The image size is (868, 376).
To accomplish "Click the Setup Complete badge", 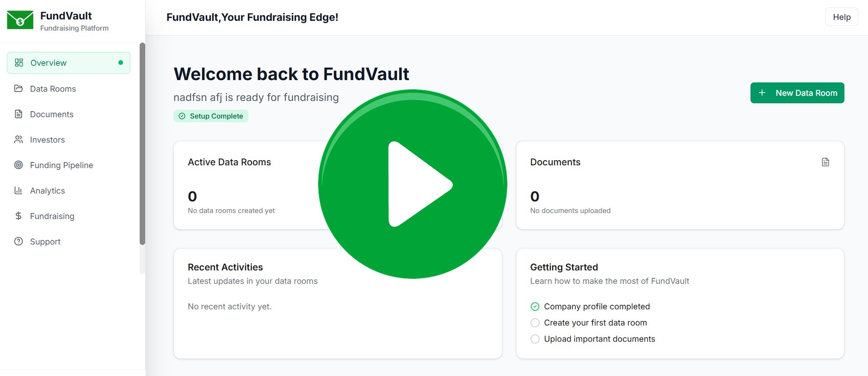I will click(x=211, y=116).
